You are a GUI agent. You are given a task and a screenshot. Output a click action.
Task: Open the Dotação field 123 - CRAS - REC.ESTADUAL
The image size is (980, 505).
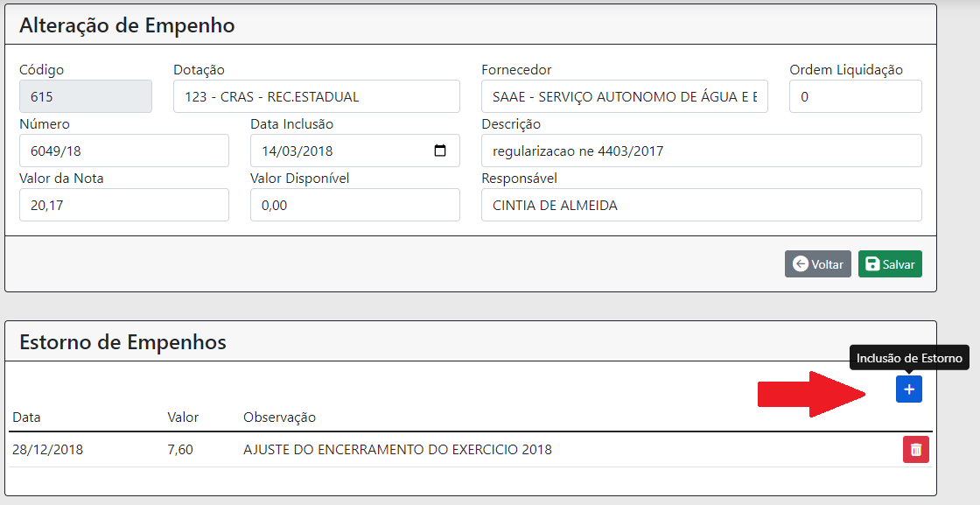coord(316,96)
